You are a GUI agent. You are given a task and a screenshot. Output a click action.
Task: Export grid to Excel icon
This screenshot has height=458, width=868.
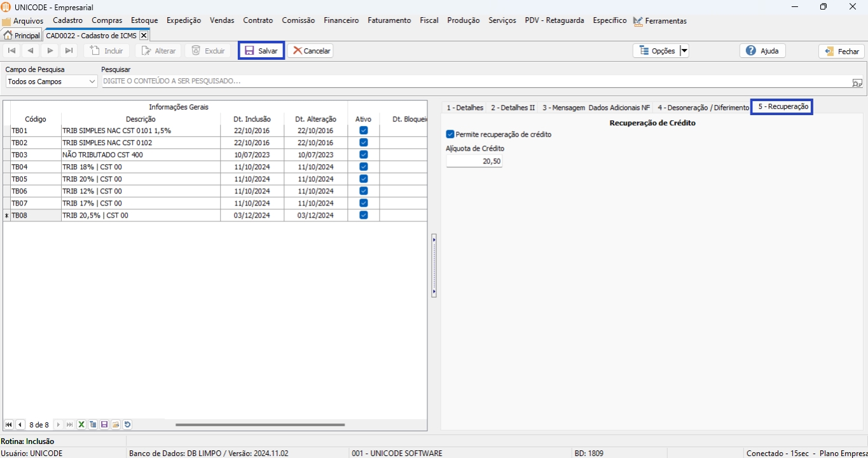pos(81,425)
